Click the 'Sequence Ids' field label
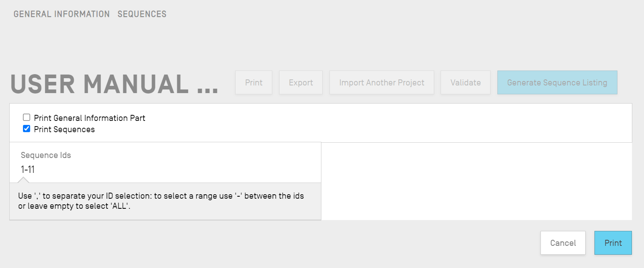Image resolution: width=644 pixels, height=268 pixels. pyautogui.click(x=46, y=155)
